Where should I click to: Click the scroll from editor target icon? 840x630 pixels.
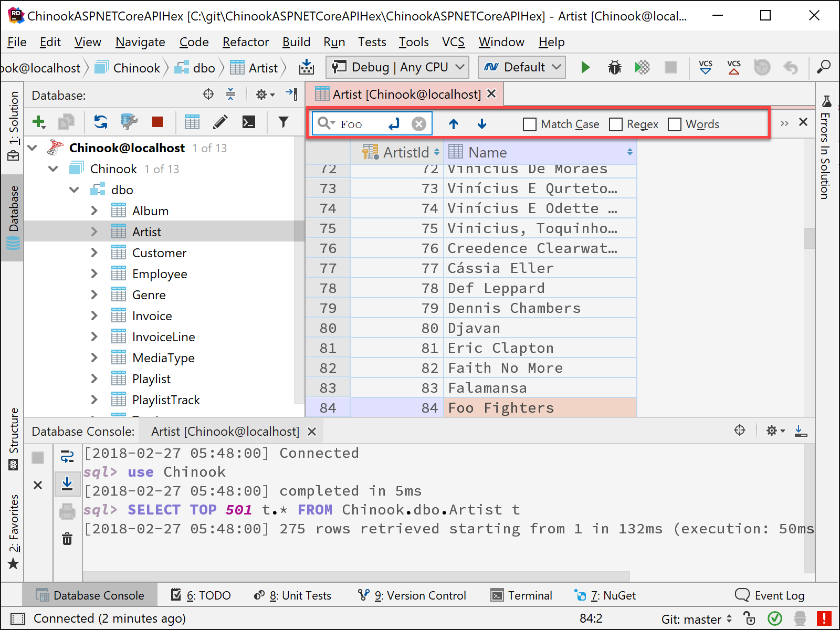coord(208,94)
